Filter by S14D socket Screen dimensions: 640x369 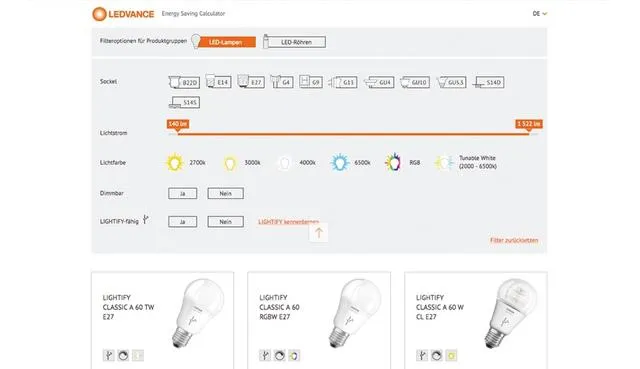[488, 82]
